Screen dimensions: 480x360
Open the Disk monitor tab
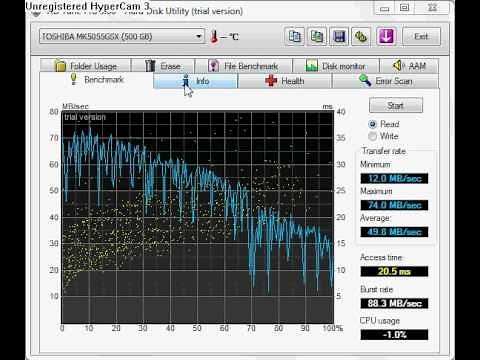click(x=336, y=66)
